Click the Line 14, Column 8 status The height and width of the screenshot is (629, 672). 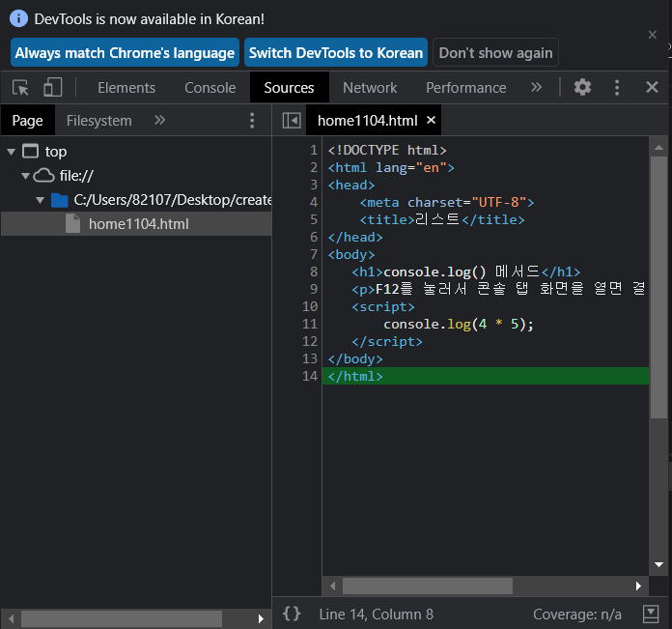point(377,614)
